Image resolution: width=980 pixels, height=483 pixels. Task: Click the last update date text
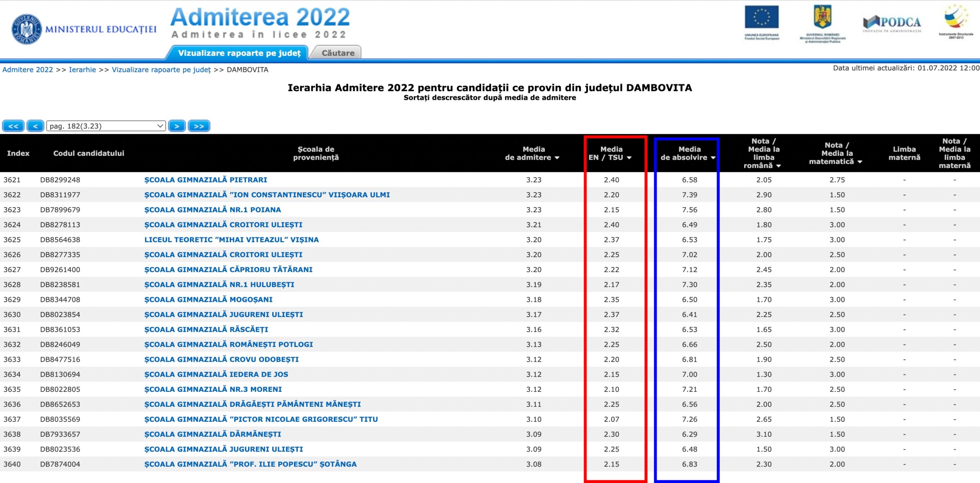[906, 68]
